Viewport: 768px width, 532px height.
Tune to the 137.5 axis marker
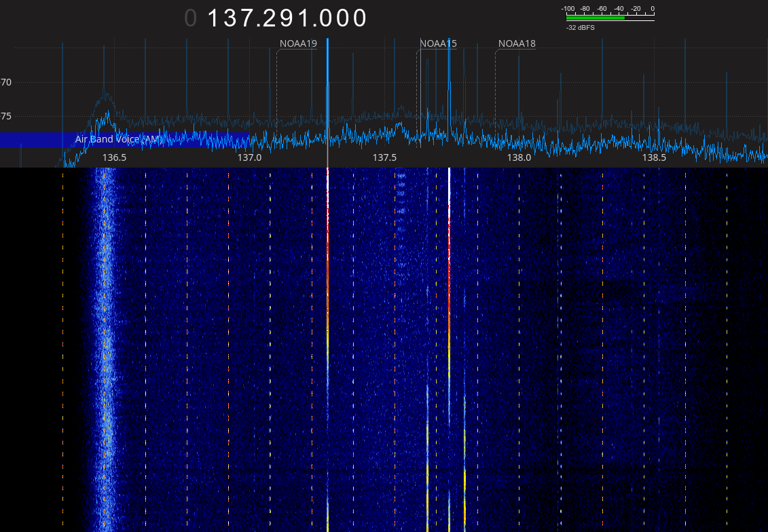coord(384,157)
